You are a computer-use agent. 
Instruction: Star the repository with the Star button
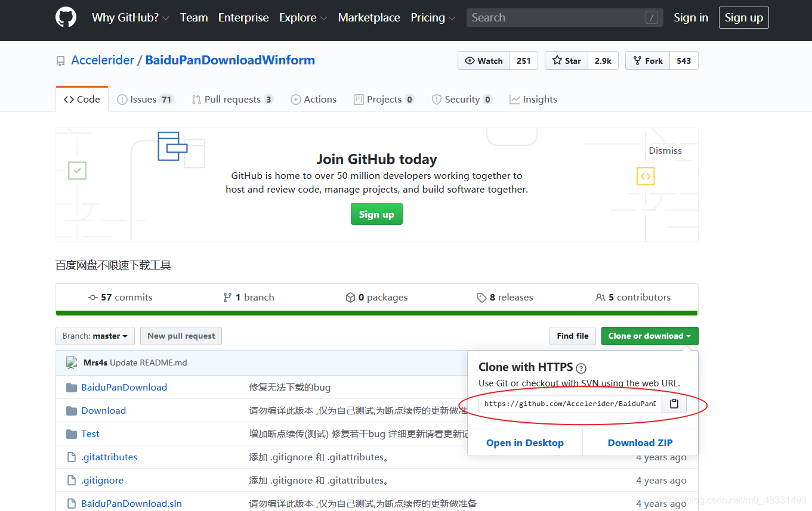point(566,61)
